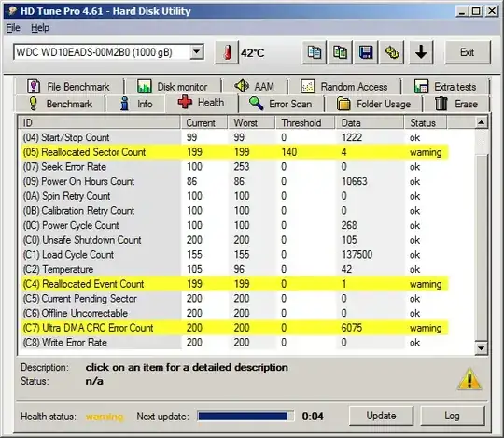Select the (05) Reallocated Sector Count row
The height and width of the screenshot is (438, 504).
tap(234, 152)
